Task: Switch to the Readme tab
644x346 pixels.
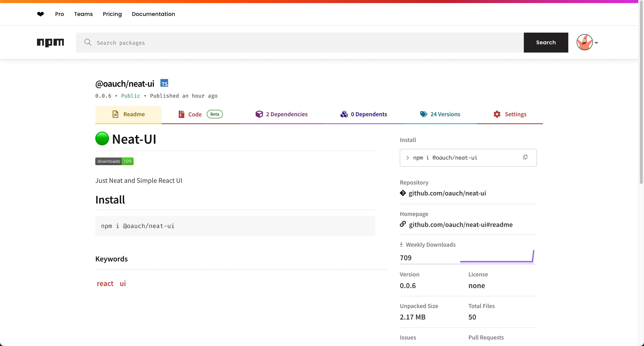Action: 128,115
